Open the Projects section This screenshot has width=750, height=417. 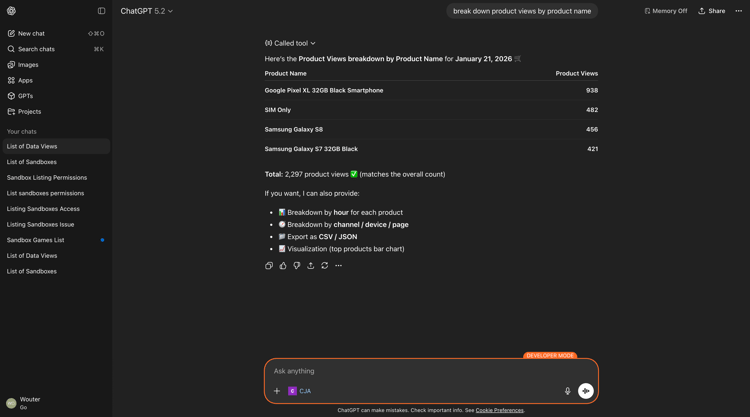click(56, 111)
